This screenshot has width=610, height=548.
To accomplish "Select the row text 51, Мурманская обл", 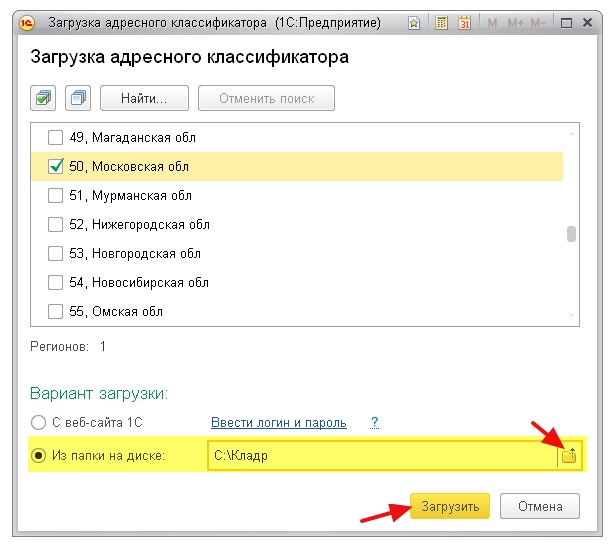I will [x=130, y=195].
